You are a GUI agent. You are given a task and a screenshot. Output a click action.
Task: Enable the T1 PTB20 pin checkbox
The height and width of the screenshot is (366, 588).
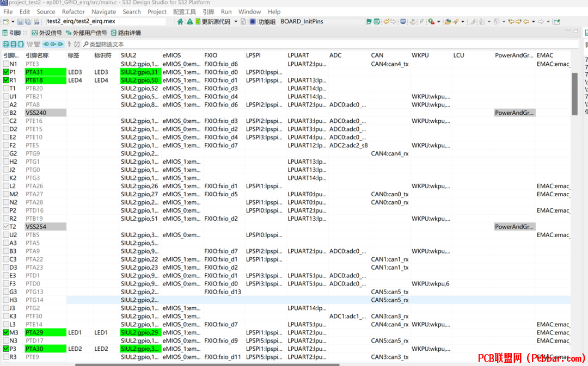pyautogui.click(x=6, y=89)
